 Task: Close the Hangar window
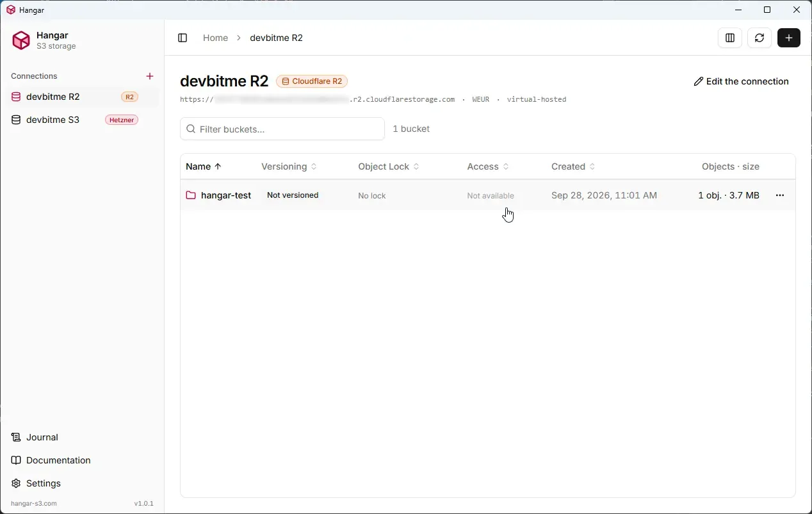(797, 10)
